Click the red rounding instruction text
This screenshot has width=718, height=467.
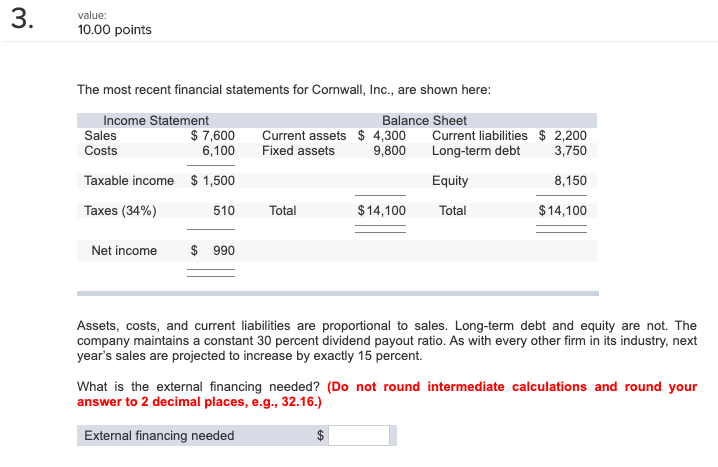pyautogui.click(x=387, y=394)
